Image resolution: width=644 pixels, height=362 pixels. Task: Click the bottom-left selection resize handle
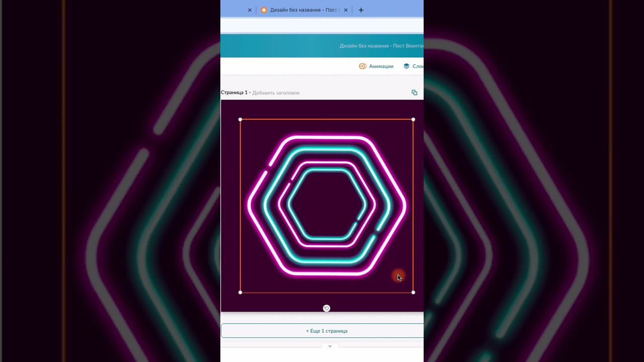240,292
